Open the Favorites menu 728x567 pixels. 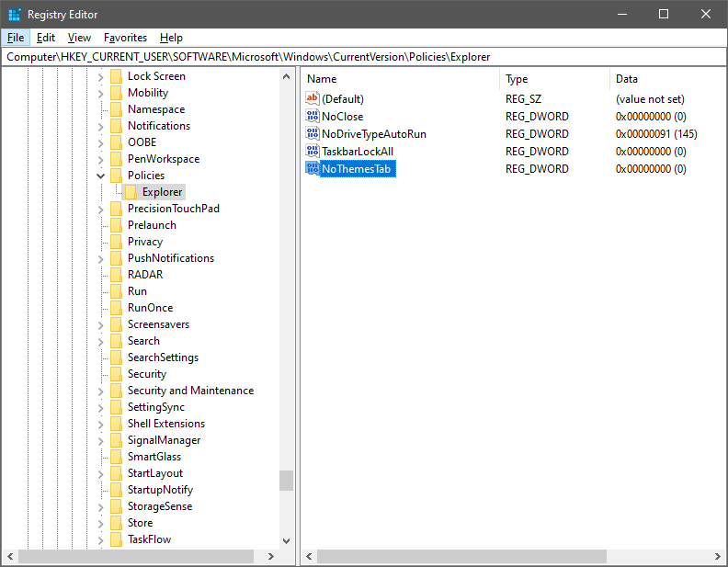(125, 38)
